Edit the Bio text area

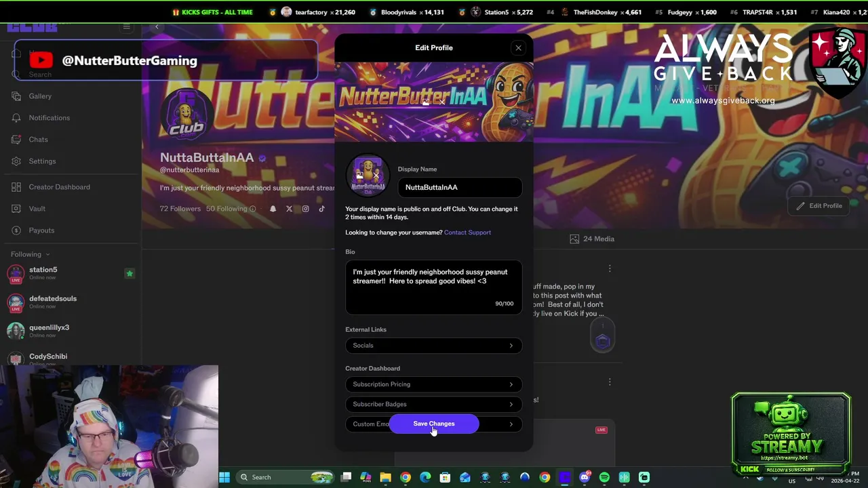click(x=434, y=287)
